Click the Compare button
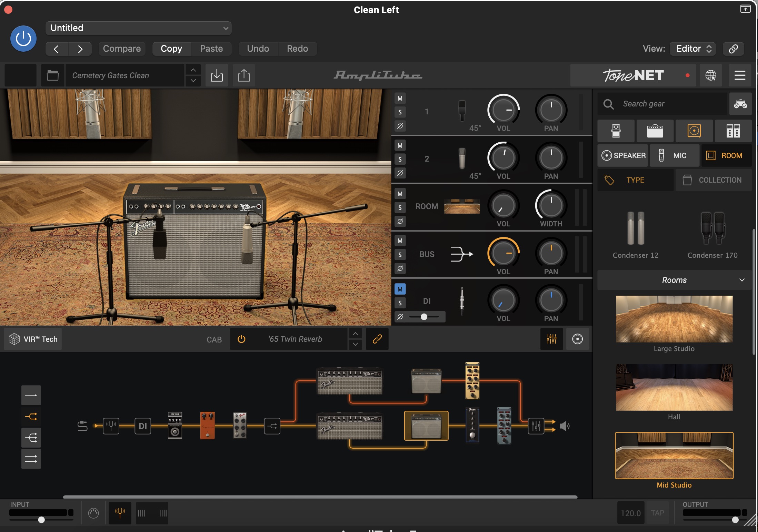758x532 pixels. pos(122,49)
